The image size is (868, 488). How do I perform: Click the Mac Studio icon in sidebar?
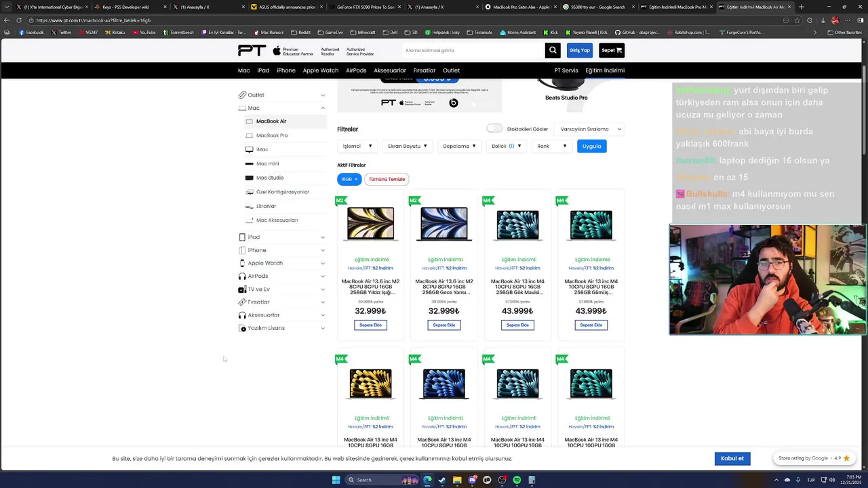click(x=249, y=178)
